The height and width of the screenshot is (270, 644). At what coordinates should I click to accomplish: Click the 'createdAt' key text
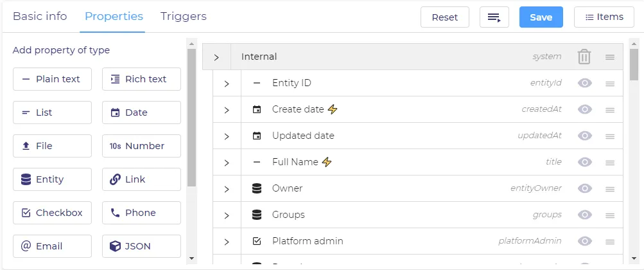(x=542, y=109)
